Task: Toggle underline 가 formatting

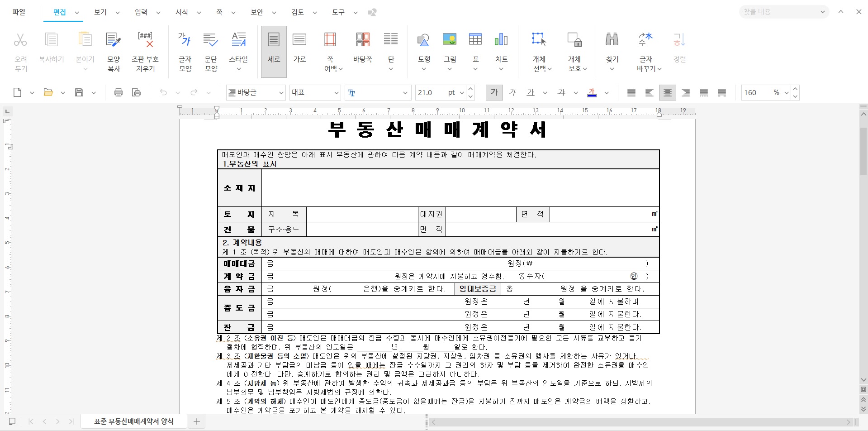Action: [x=531, y=92]
